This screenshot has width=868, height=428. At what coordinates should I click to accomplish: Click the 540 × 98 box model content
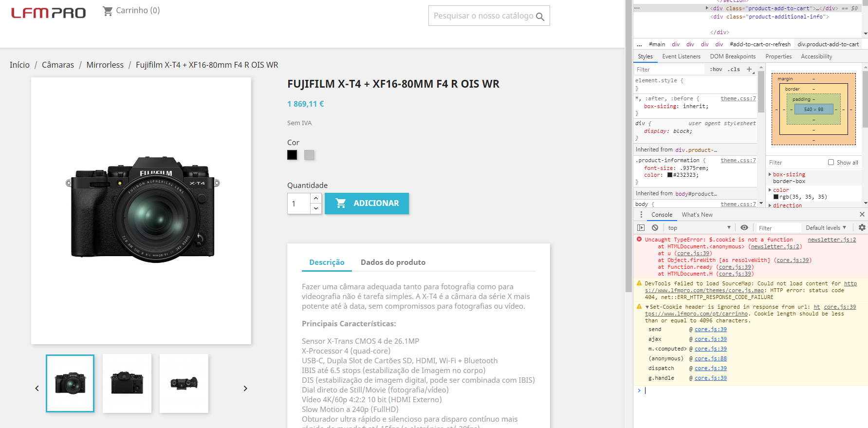(813, 109)
